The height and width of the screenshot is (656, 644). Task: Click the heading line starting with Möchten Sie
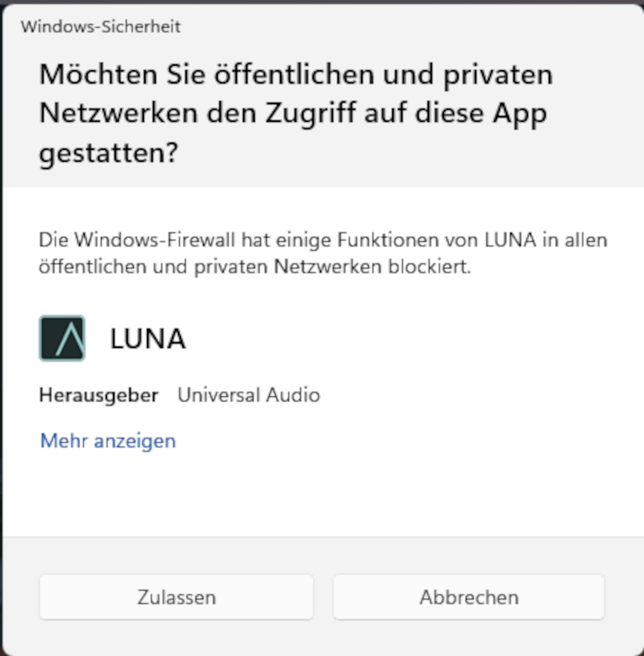click(x=296, y=74)
